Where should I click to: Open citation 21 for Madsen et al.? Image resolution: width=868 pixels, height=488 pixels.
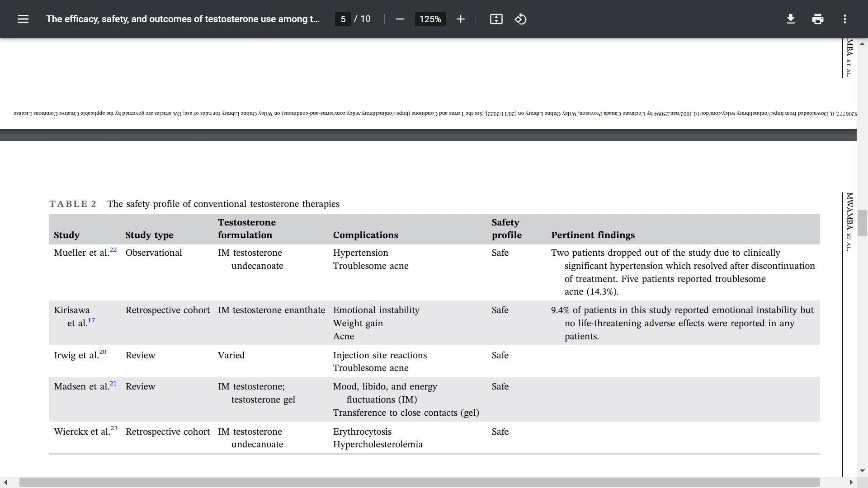click(x=113, y=383)
